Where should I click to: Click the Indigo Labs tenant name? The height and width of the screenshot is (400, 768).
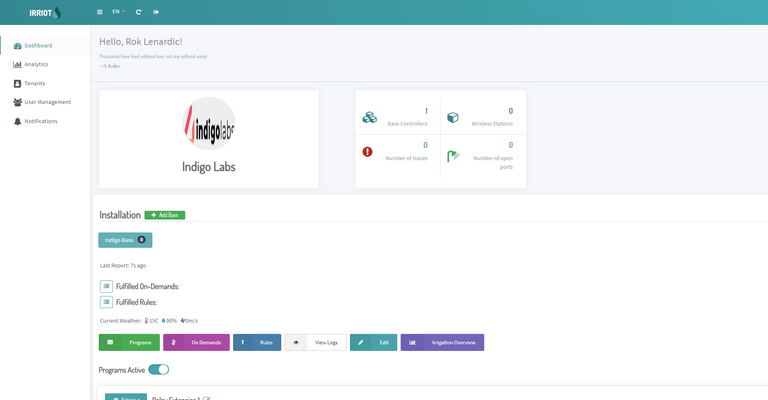[209, 167]
